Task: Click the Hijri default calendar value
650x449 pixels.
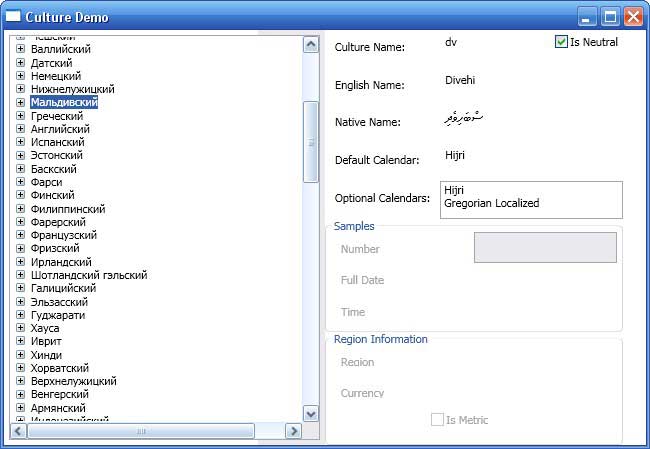Action: coord(455,155)
